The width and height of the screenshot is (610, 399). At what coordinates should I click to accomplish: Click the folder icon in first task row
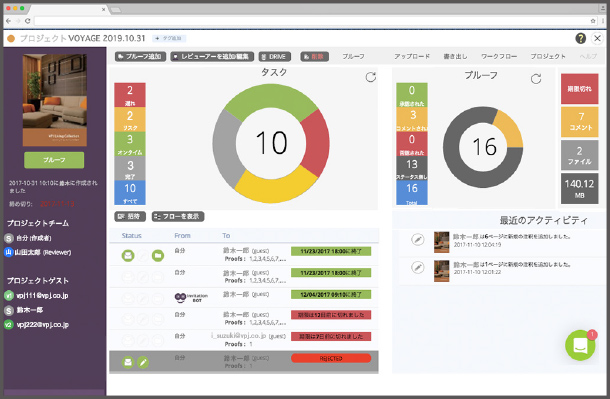point(158,256)
